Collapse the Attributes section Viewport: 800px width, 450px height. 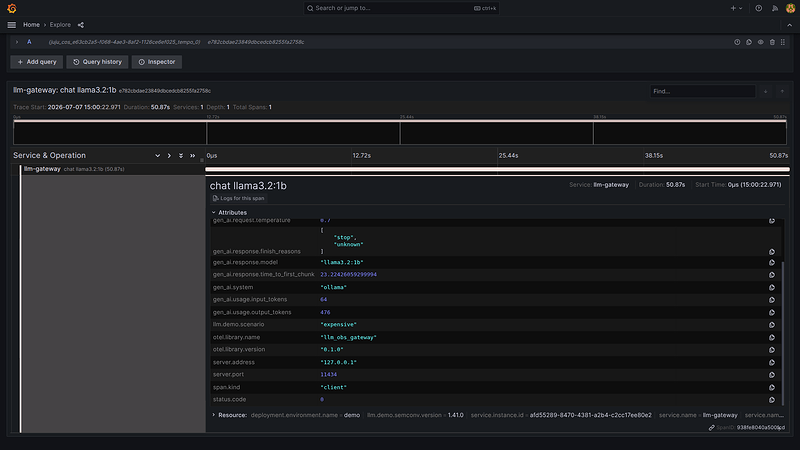click(x=230, y=212)
